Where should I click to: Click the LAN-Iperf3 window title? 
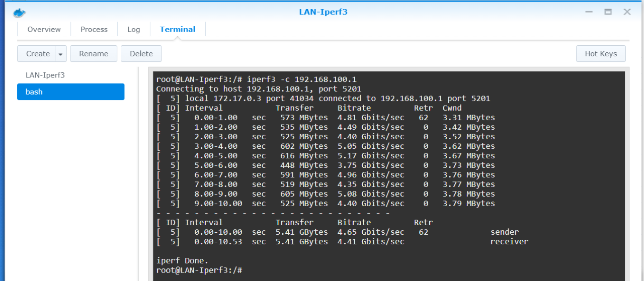[x=323, y=12]
